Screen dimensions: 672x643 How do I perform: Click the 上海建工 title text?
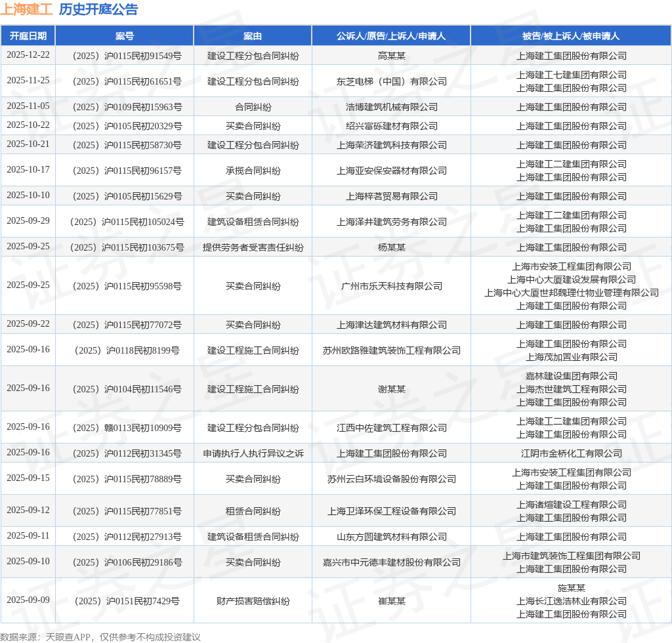point(26,9)
